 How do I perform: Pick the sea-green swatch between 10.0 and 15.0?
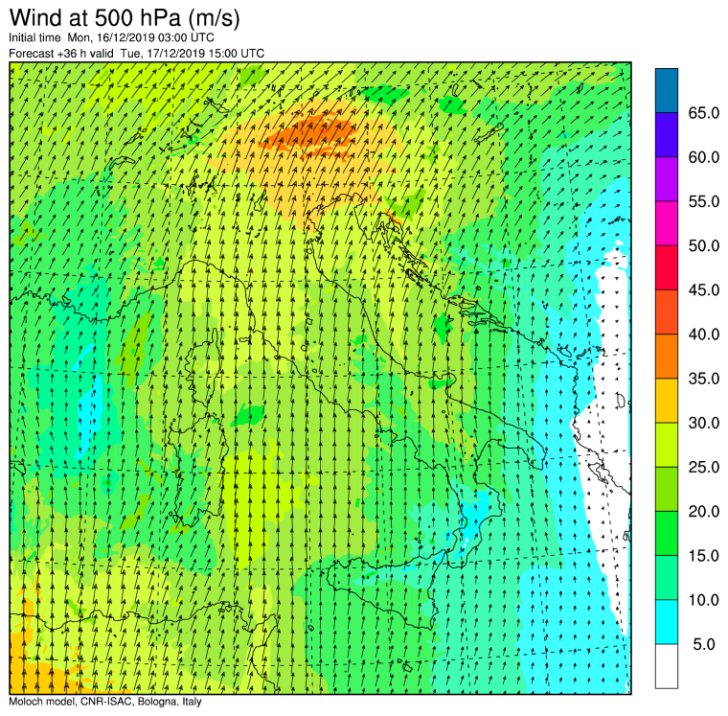[667, 578]
